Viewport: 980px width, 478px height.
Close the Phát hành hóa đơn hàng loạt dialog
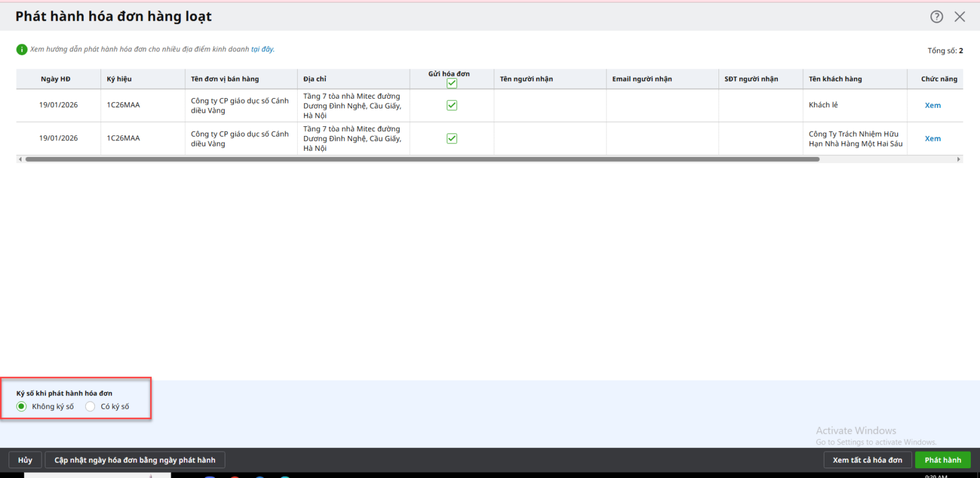click(960, 17)
